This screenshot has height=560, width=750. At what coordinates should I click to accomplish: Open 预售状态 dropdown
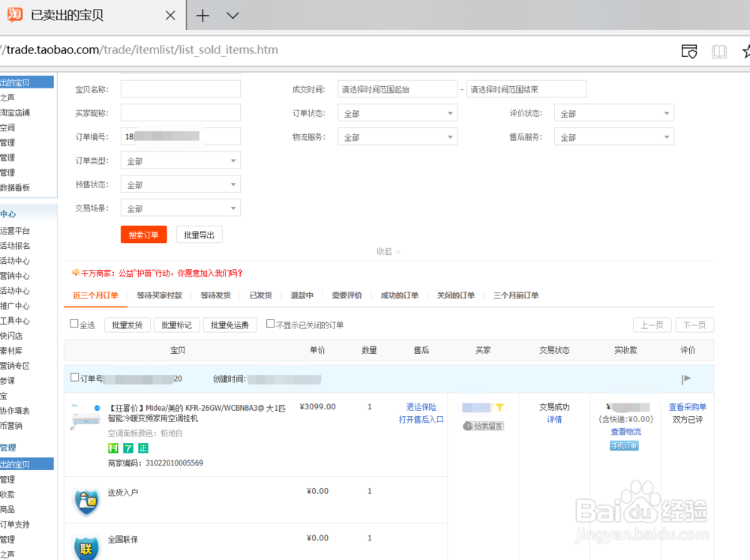(181, 184)
